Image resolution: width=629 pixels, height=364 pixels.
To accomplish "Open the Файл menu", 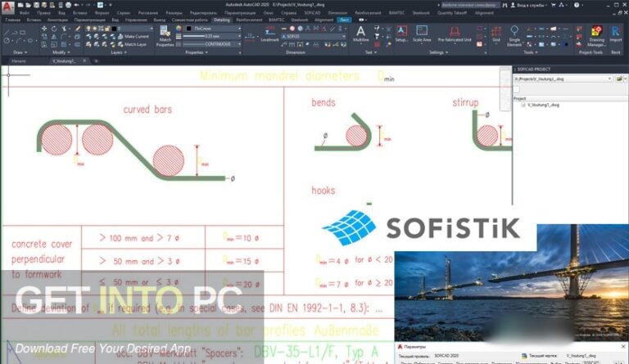I will (x=25, y=13).
